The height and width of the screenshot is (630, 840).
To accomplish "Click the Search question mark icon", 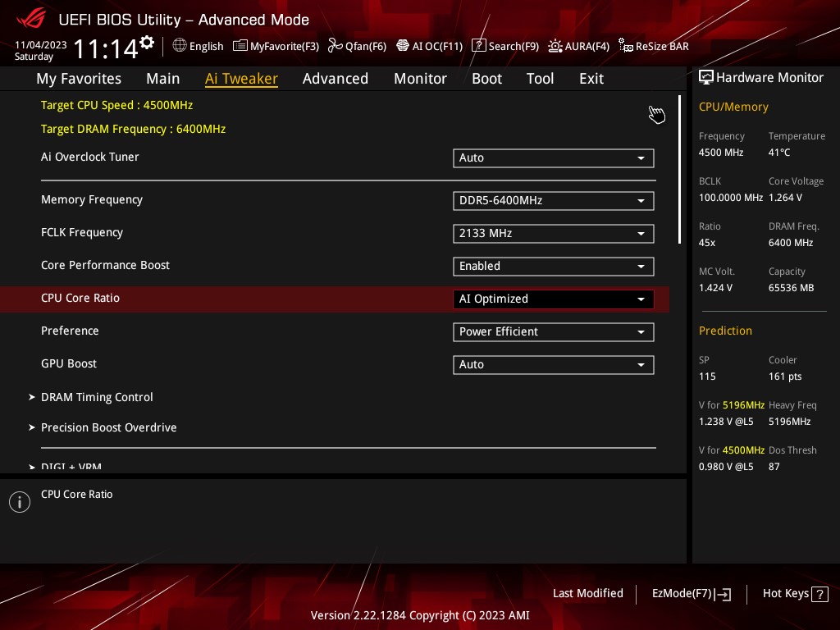I will click(x=478, y=46).
